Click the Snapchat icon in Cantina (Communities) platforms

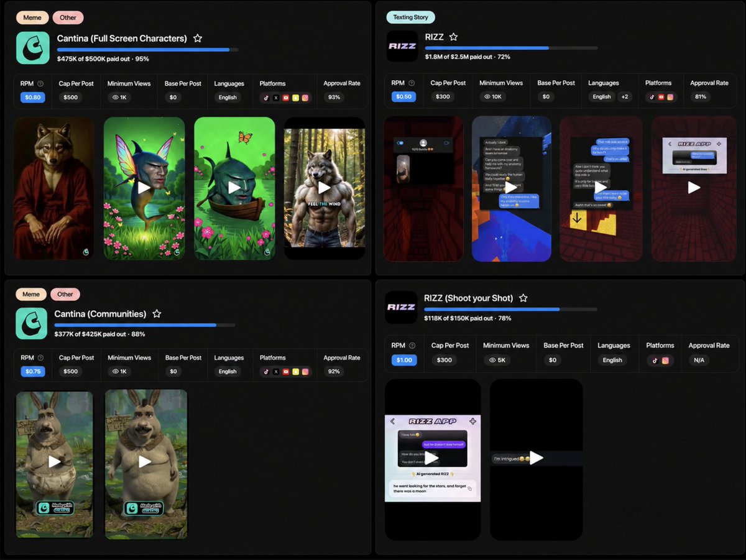tap(296, 372)
